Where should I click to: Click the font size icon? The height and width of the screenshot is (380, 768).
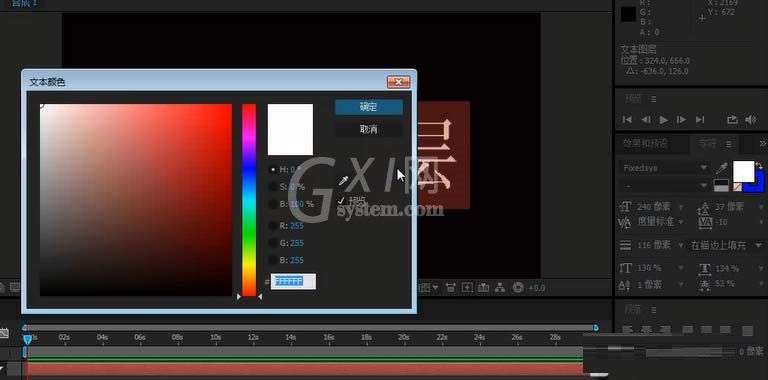coord(625,208)
